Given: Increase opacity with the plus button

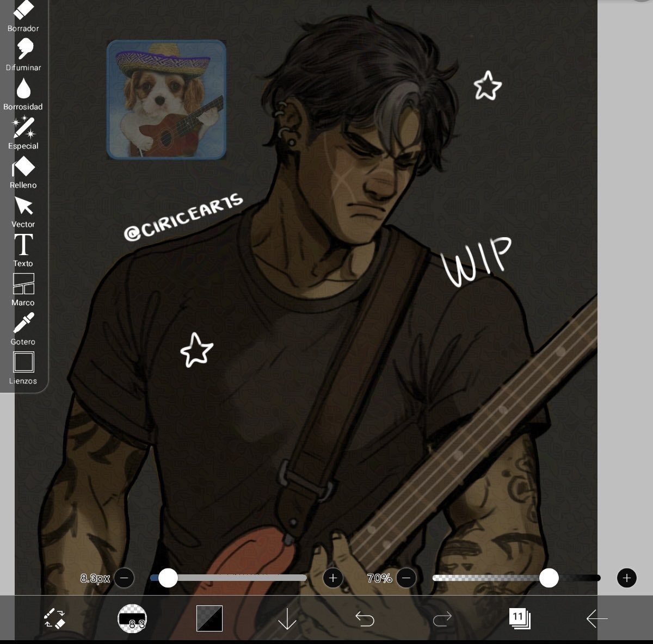Looking at the screenshot, I should tap(627, 578).
